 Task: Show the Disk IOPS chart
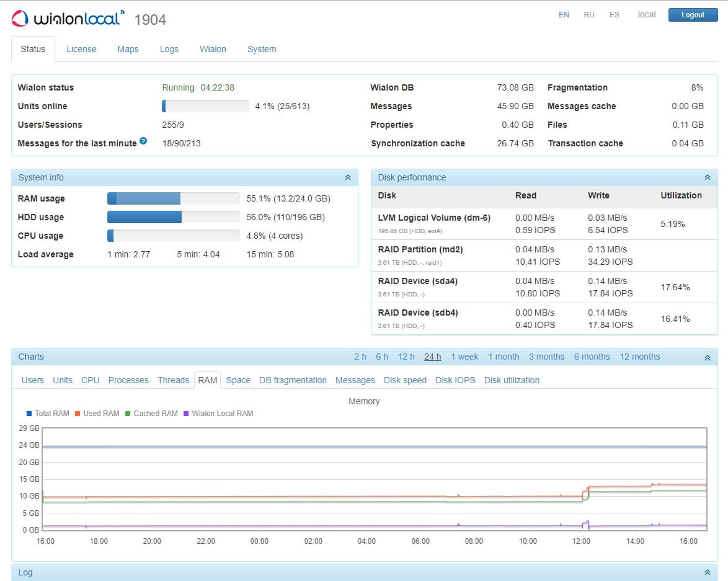(x=455, y=380)
